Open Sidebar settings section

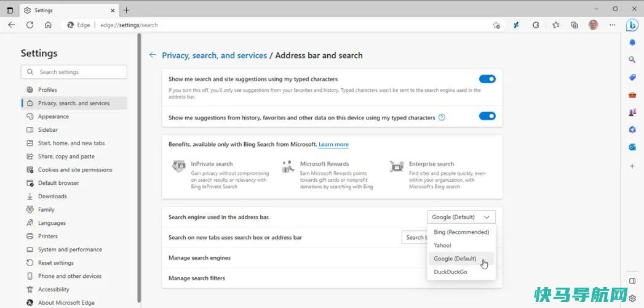point(74,129)
